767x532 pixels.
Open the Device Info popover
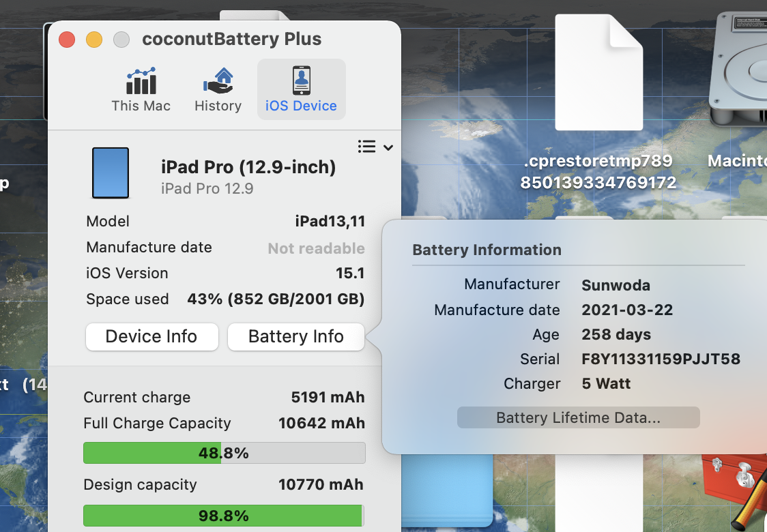[151, 336]
